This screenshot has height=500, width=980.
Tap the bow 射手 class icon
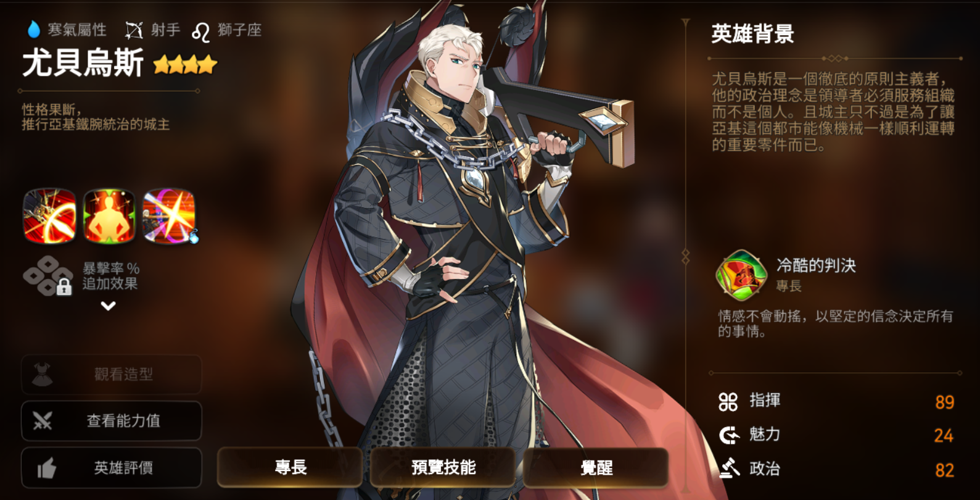[x=134, y=30]
